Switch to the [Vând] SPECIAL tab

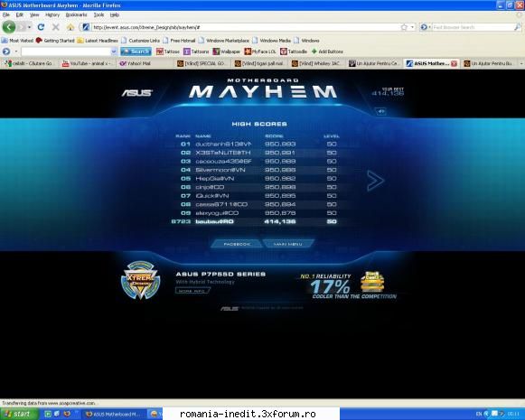pos(202,63)
